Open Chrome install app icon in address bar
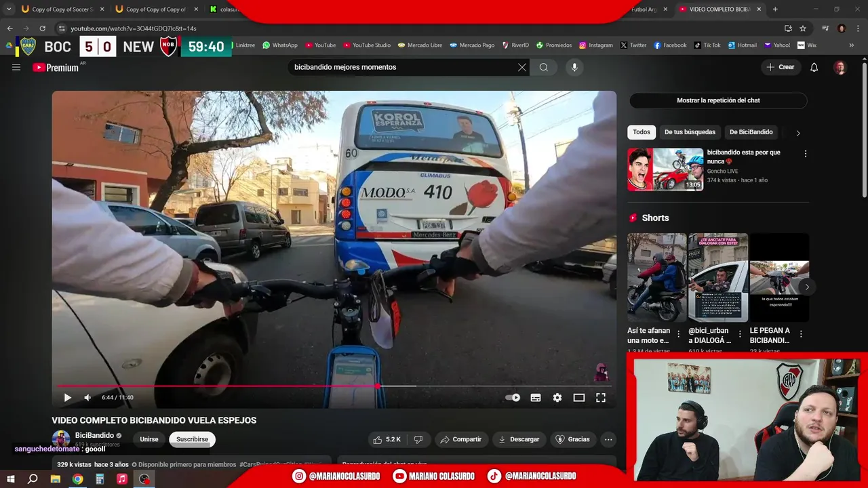 point(788,28)
